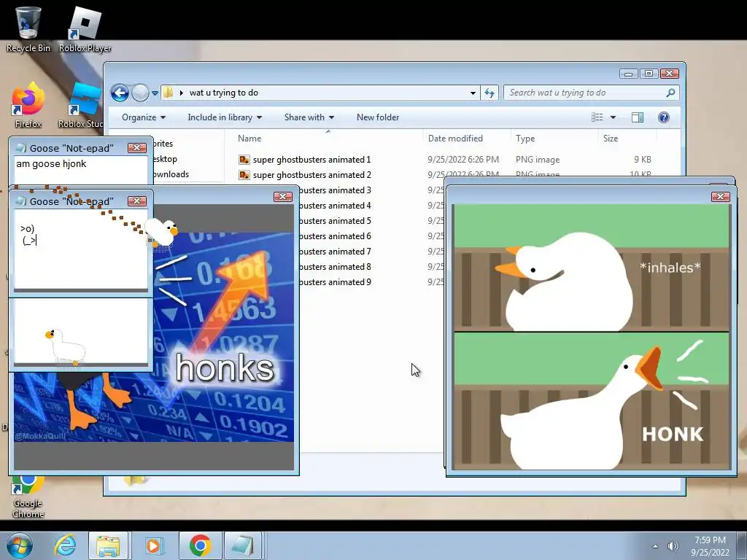
Task: Select the file row ending animated 7
Action: (x=336, y=252)
